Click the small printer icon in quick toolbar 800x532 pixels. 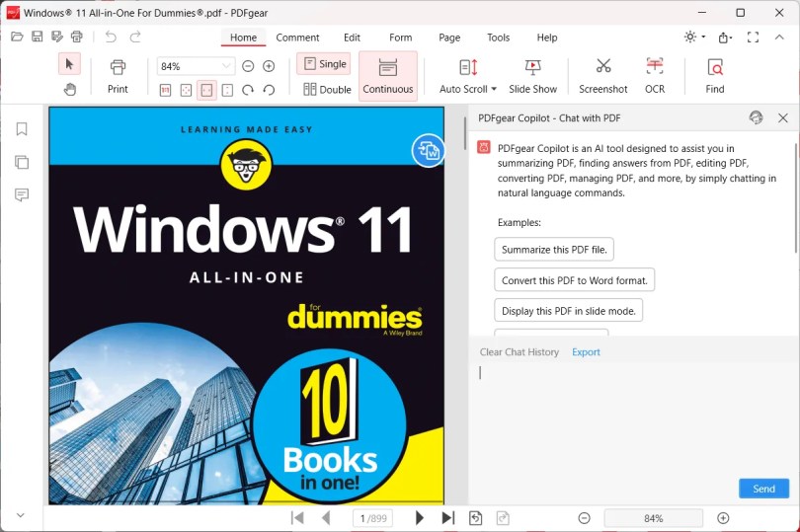76,37
